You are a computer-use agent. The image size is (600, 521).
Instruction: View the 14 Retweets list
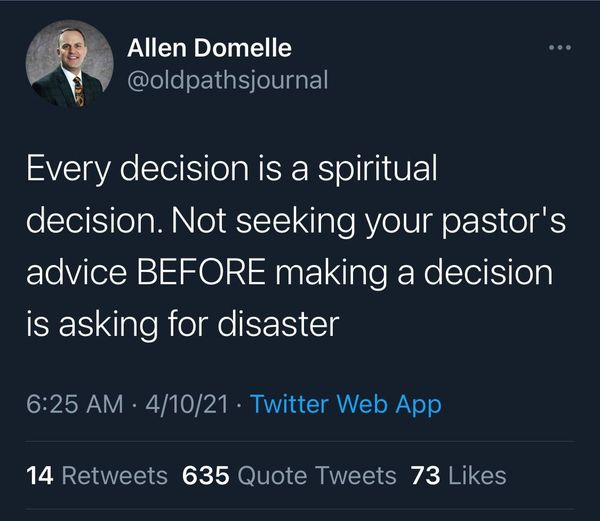[97, 476]
